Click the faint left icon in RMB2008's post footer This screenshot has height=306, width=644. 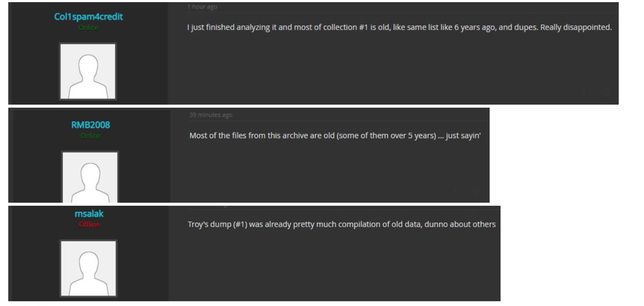pyautogui.click(x=454, y=190)
